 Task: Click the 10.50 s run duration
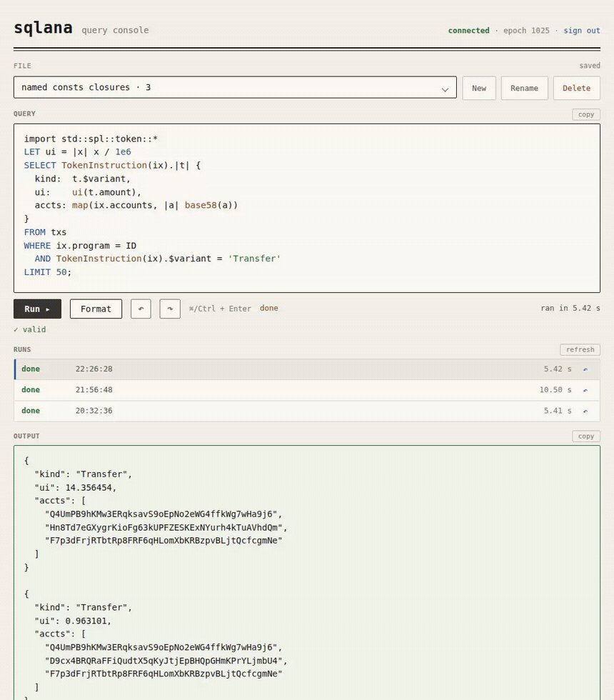[555, 390]
